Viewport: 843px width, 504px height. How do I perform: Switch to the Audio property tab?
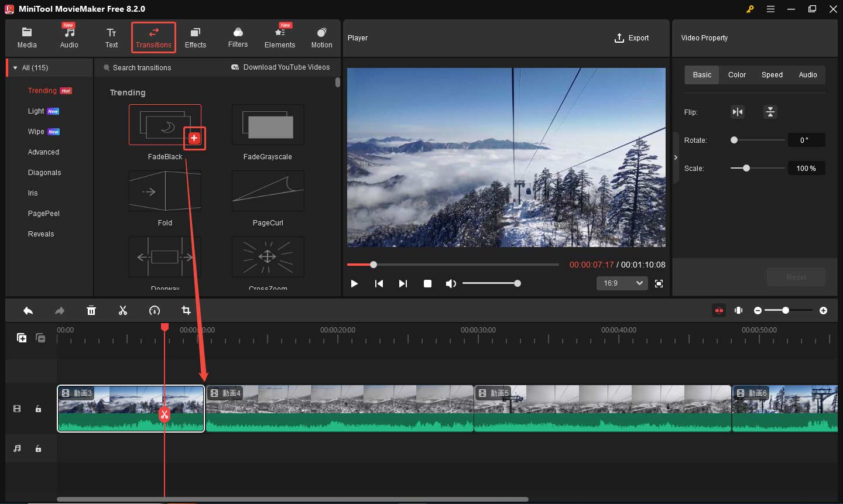point(808,75)
